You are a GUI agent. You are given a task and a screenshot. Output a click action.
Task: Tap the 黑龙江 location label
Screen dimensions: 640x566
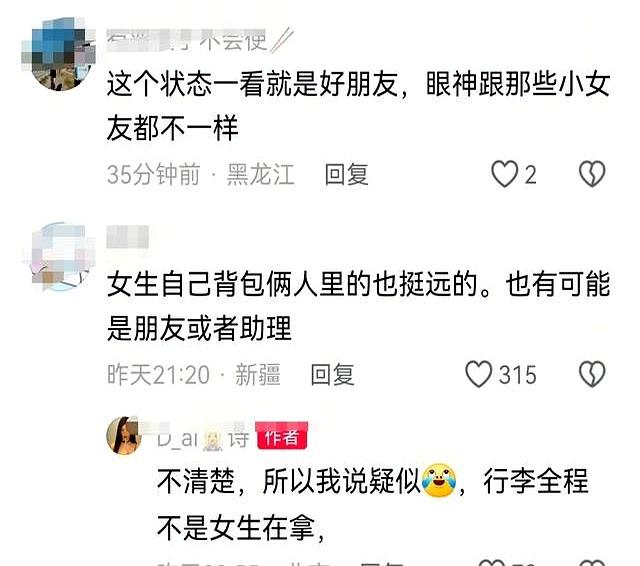(261, 175)
